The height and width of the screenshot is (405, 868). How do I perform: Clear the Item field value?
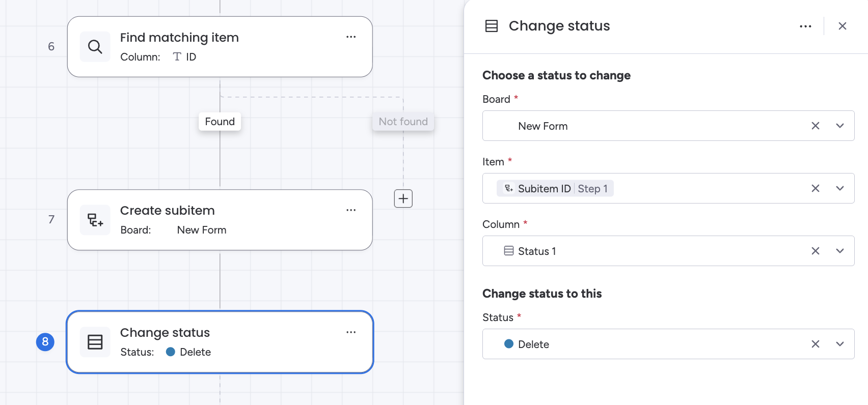coord(816,188)
